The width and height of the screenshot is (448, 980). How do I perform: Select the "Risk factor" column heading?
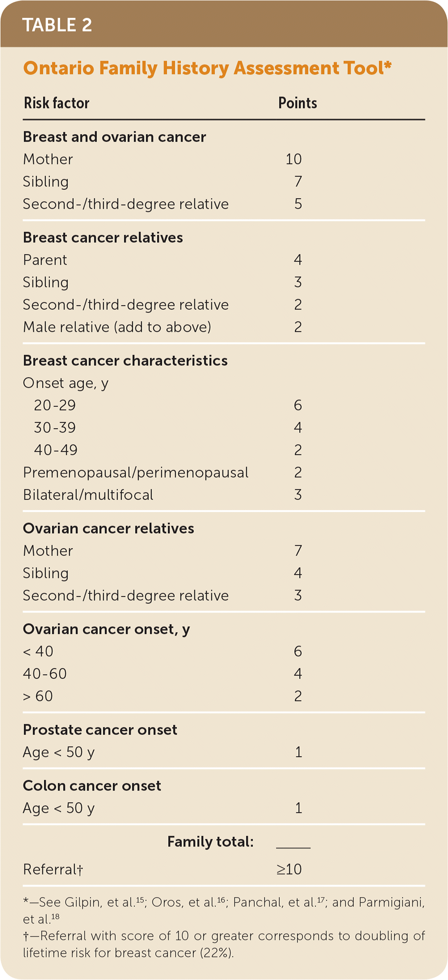[x=56, y=103]
